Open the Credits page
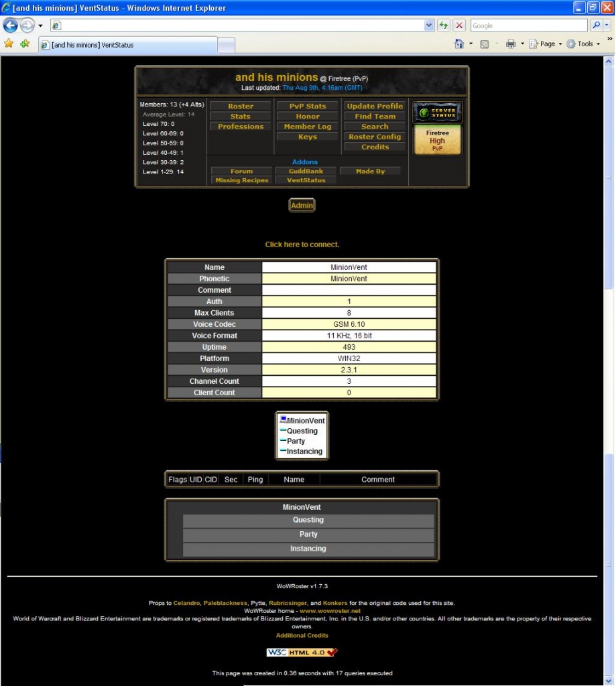Viewport: 616px width, 686px height. coord(375,147)
